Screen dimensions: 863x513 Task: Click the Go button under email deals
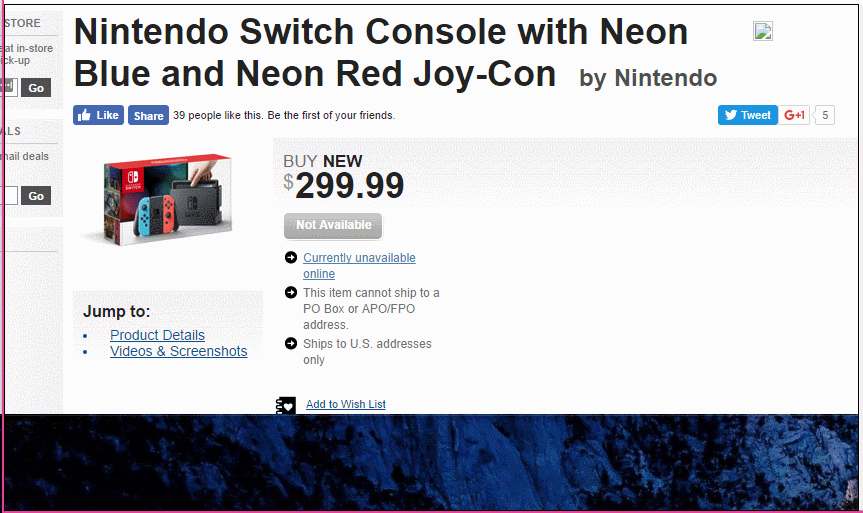click(x=36, y=195)
